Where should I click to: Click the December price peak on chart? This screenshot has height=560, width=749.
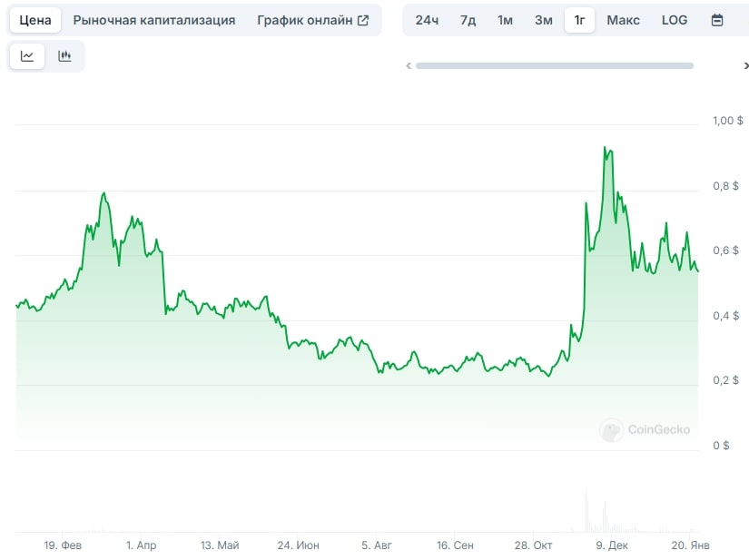pyautogui.click(x=605, y=148)
